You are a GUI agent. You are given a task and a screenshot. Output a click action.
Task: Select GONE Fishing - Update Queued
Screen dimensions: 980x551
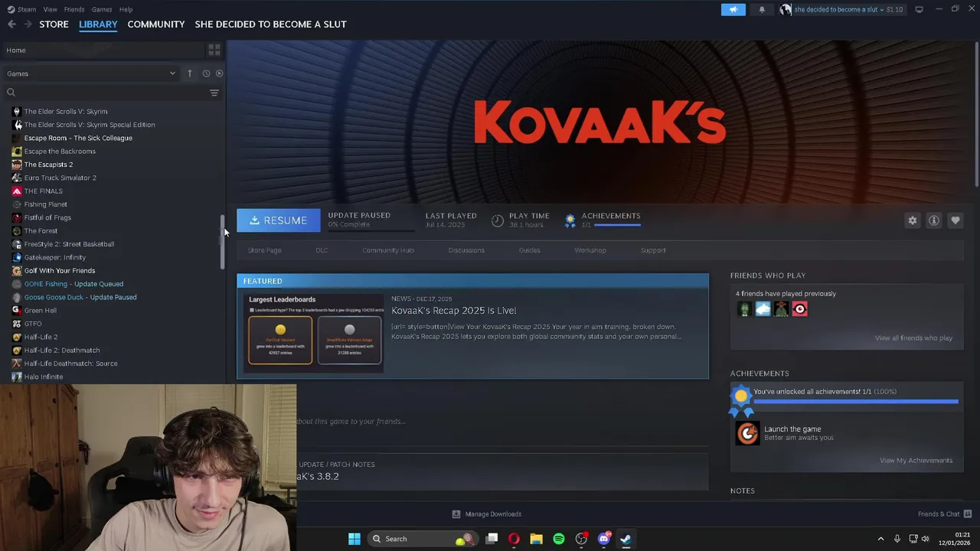[x=73, y=284]
